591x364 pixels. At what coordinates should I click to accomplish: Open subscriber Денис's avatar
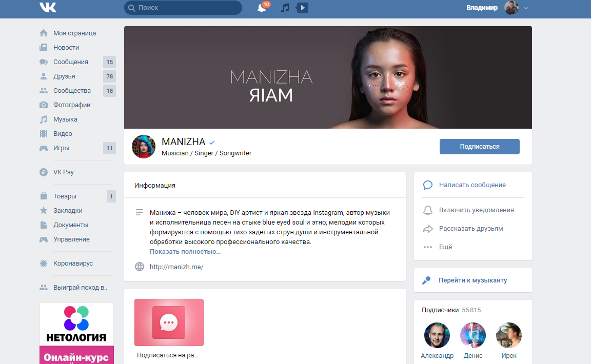point(472,335)
